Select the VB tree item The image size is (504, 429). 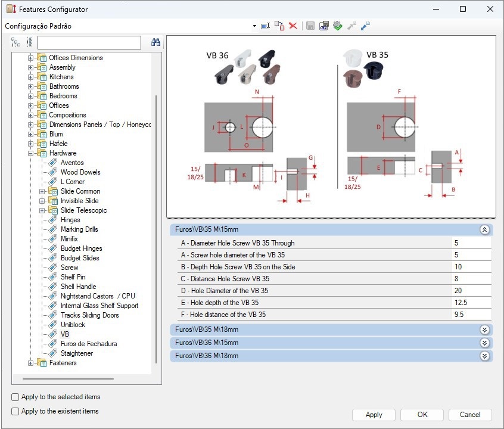(x=64, y=334)
